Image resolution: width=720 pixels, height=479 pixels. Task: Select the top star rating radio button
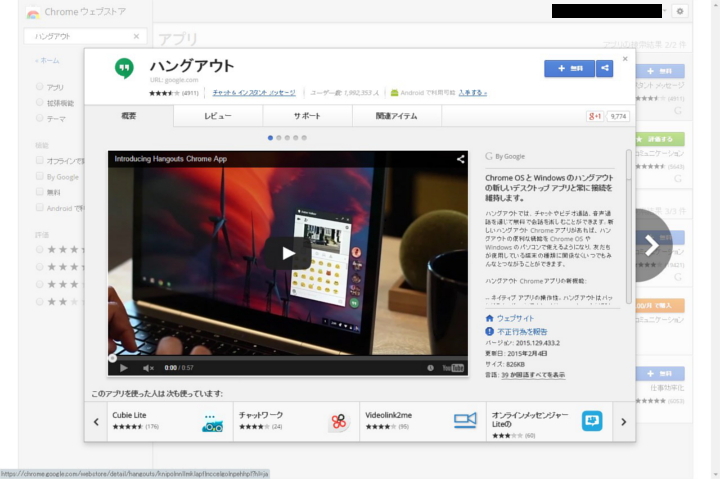(39, 249)
